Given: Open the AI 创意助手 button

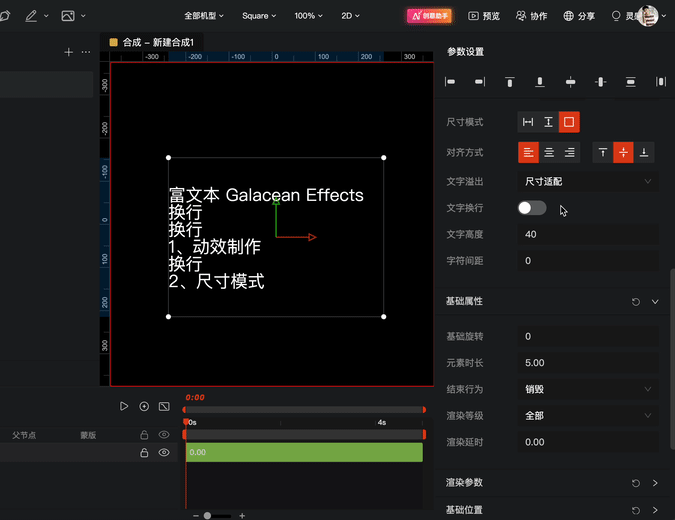Looking at the screenshot, I should point(430,16).
